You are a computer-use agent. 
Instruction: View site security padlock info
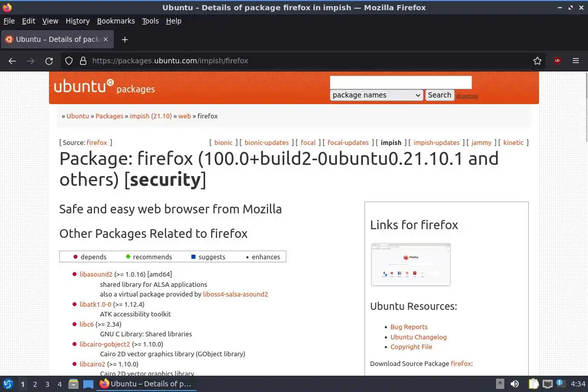tap(83, 61)
